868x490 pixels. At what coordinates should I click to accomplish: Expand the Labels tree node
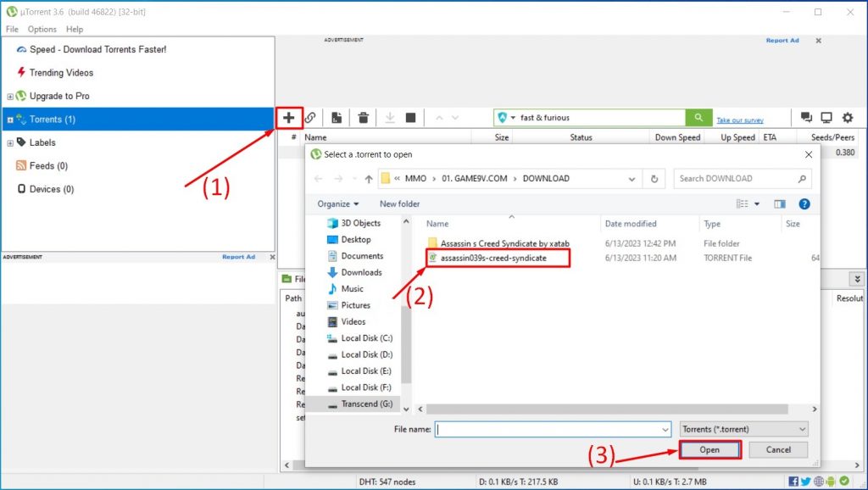pos(10,143)
